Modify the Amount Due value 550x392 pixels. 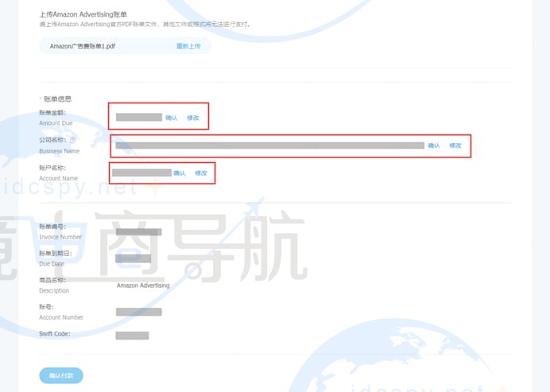193,118
